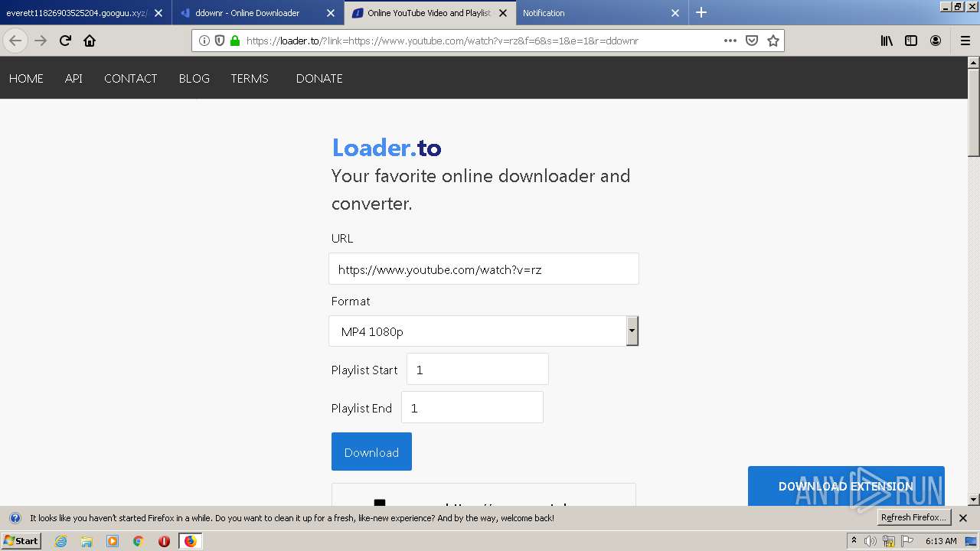Click the scrollbar up arrow

pyautogui.click(x=974, y=63)
